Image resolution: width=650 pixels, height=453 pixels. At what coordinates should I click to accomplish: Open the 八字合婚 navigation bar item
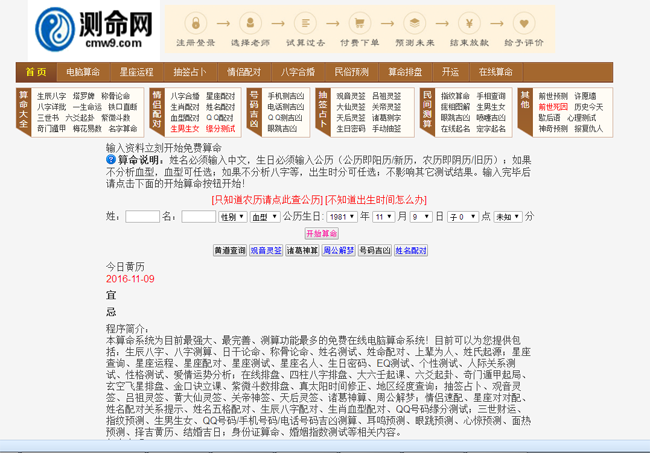click(298, 72)
